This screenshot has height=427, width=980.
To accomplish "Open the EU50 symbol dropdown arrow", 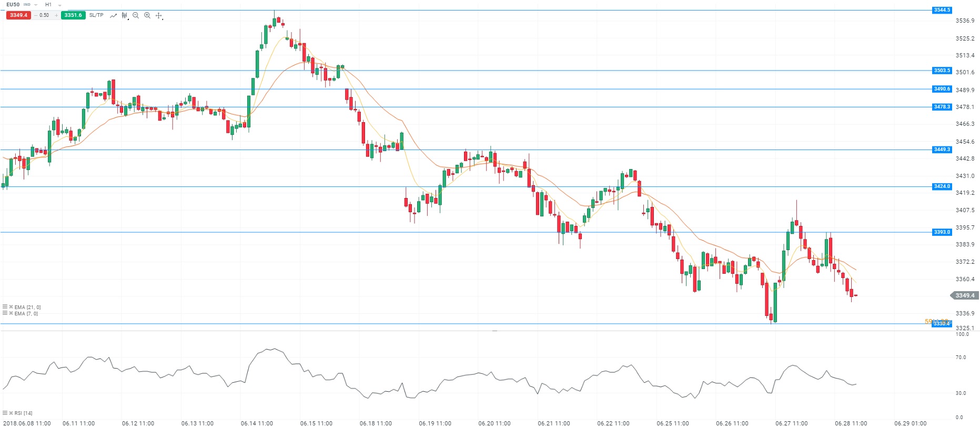I will [36, 5].
